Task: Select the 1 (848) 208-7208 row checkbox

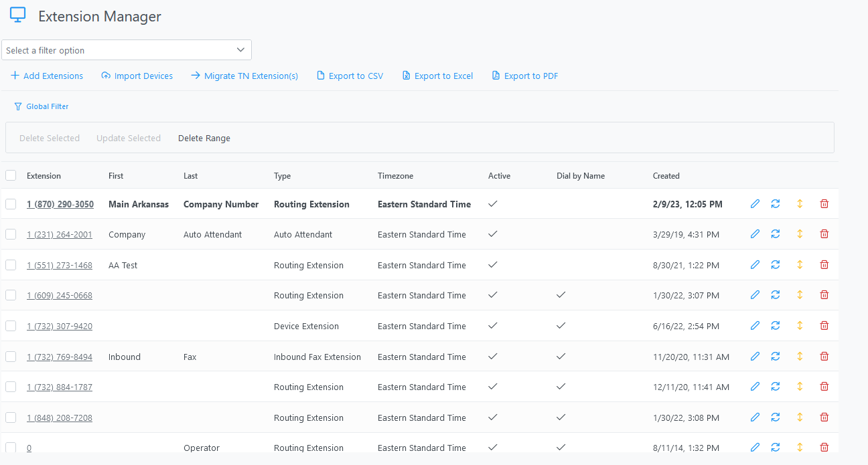Action: pos(11,417)
